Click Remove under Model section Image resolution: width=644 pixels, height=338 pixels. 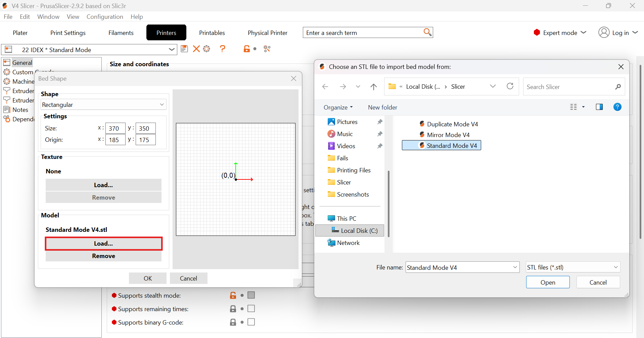tap(103, 256)
